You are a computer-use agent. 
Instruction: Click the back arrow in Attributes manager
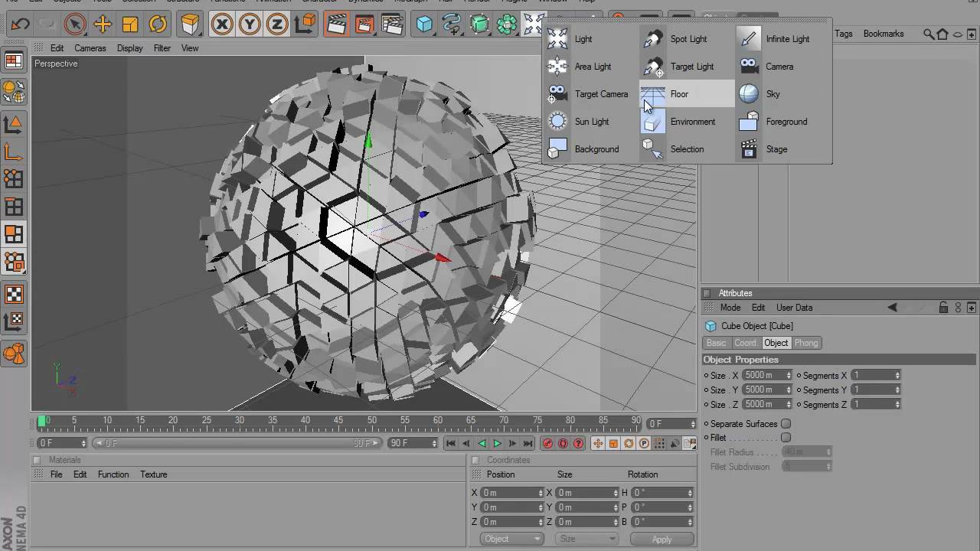click(x=893, y=308)
